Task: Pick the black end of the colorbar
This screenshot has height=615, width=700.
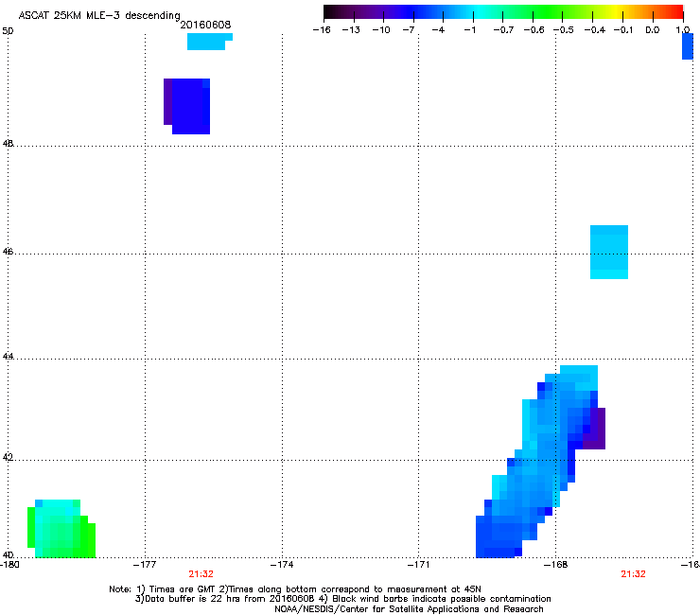Action: coord(330,12)
